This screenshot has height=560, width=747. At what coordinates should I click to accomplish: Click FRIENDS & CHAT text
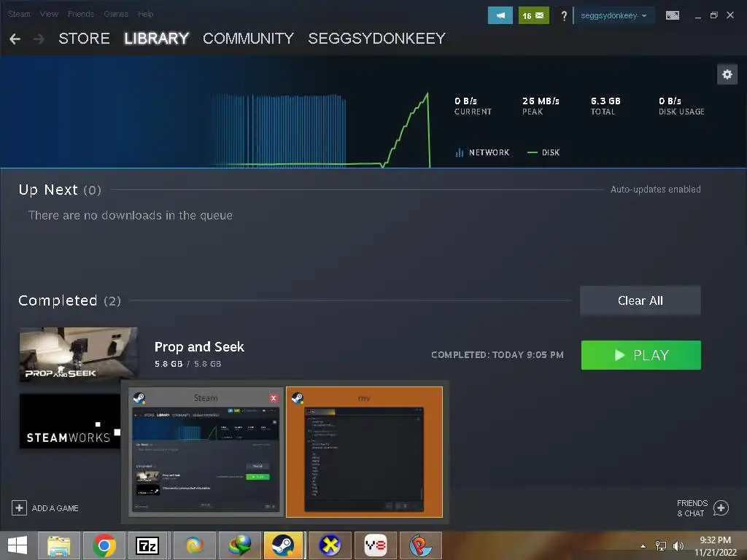pos(692,508)
